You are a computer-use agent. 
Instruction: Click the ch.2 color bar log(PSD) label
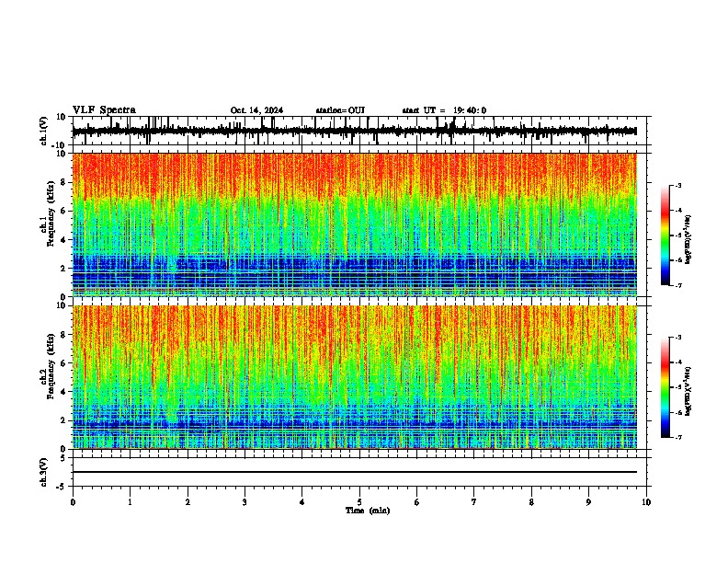point(688,392)
